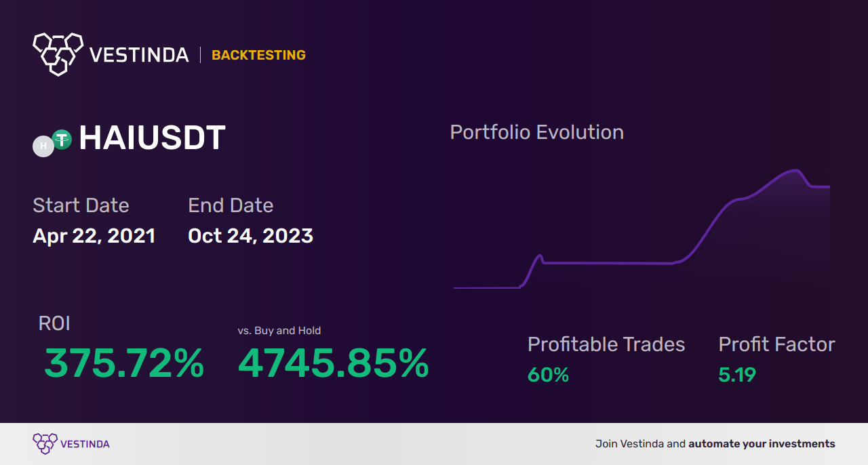Click the ROI value 375.72%

pos(124,363)
